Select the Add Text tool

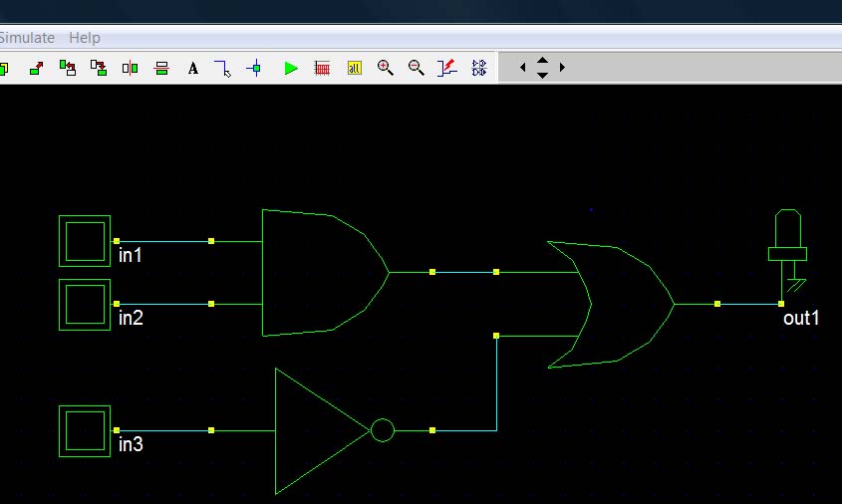(x=192, y=68)
